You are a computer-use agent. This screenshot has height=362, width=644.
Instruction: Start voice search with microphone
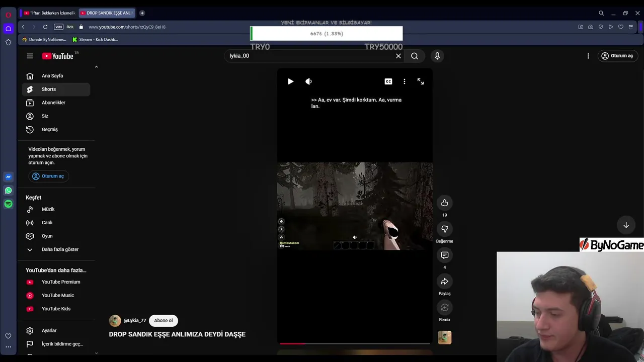(437, 56)
